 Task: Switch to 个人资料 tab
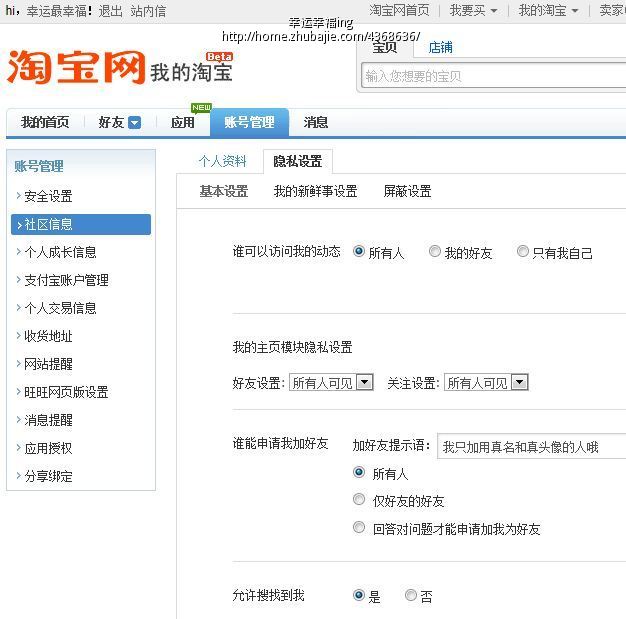(222, 161)
